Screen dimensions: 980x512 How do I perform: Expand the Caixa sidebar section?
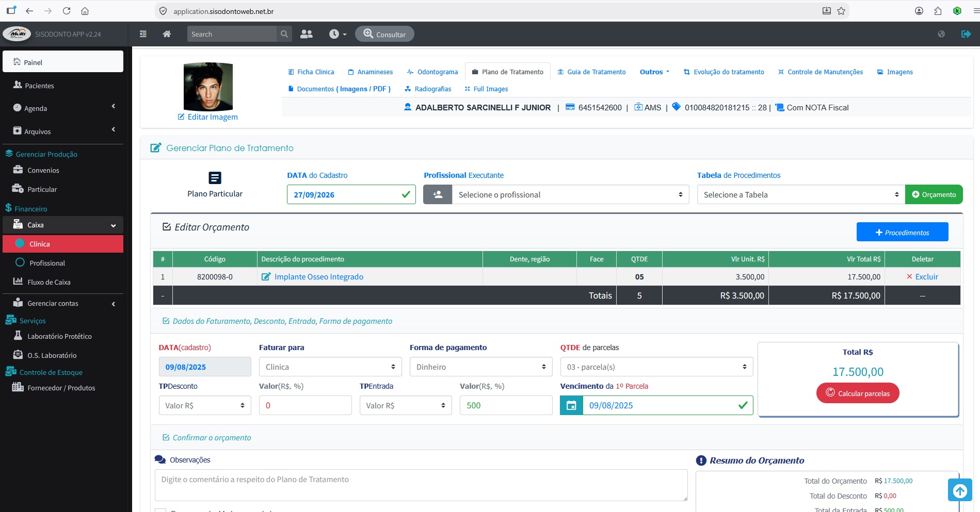pos(63,225)
